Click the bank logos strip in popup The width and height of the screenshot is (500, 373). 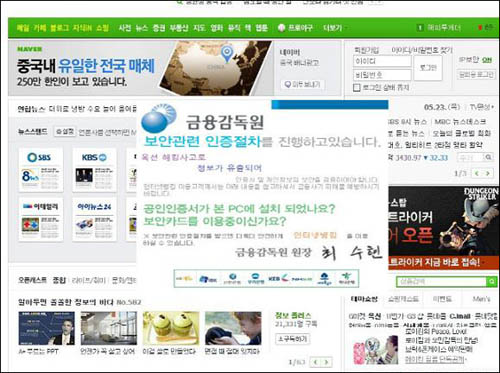point(266,278)
